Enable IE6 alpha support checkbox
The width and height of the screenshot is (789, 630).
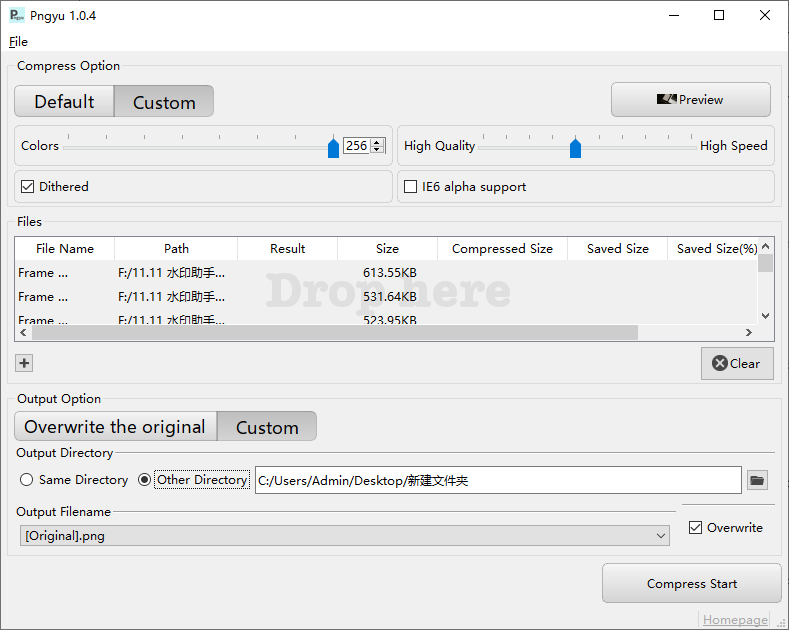[410, 187]
